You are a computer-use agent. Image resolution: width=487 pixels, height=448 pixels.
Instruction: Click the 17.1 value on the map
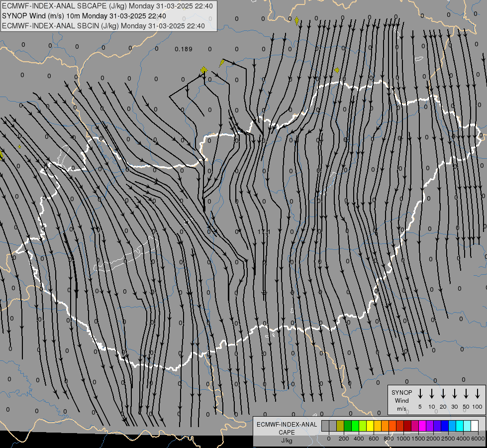coord(264,232)
